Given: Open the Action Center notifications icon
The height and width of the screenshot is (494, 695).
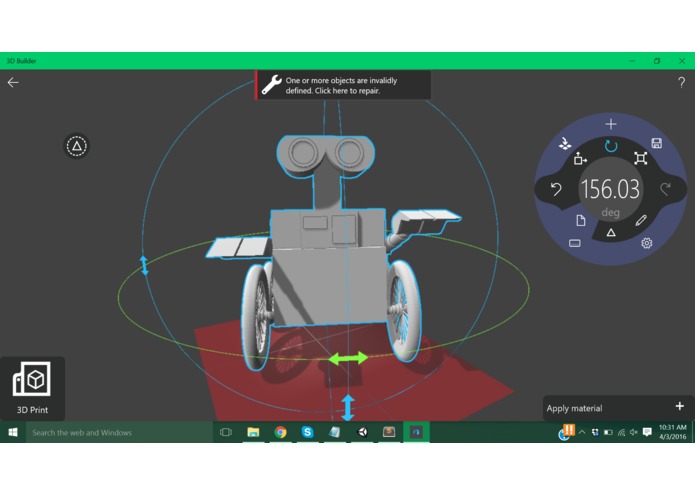Looking at the screenshot, I should [647, 432].
